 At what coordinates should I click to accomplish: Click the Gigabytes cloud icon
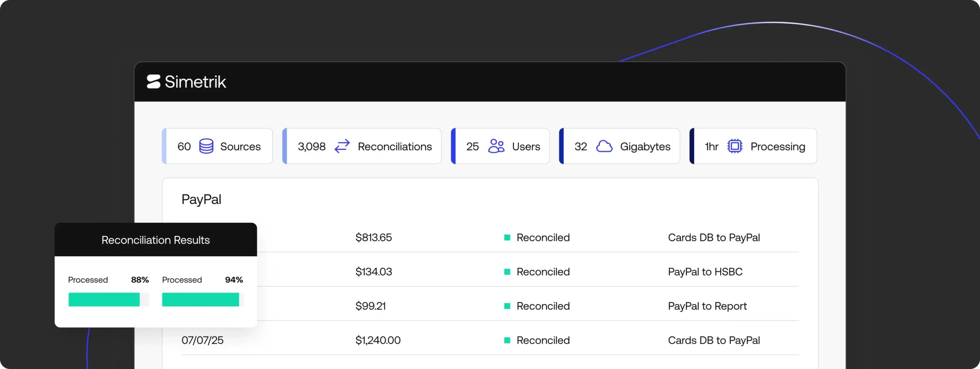click(604, 146)
